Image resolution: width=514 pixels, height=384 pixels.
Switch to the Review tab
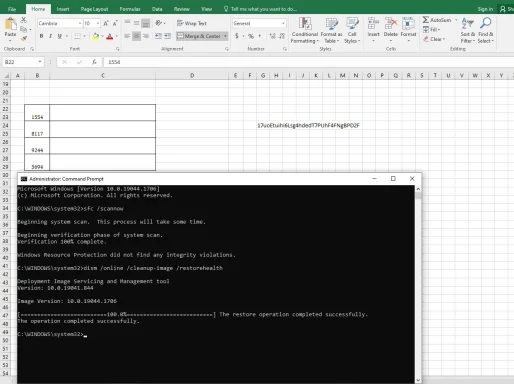click(182, 9)
